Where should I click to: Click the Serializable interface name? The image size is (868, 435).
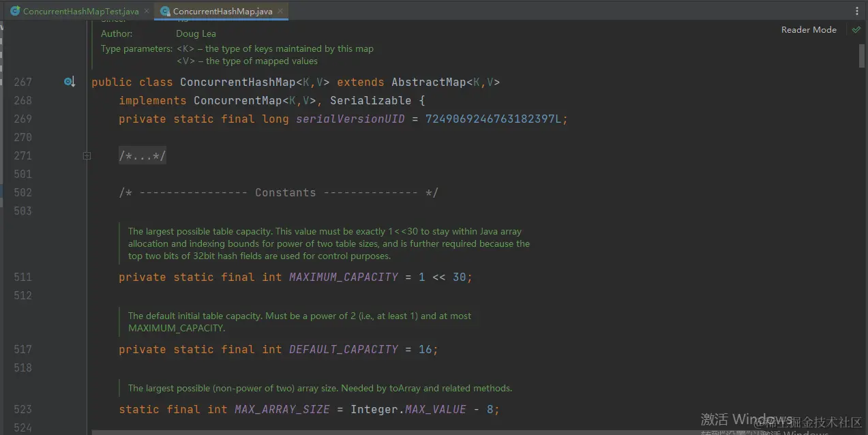click(370, 100)
